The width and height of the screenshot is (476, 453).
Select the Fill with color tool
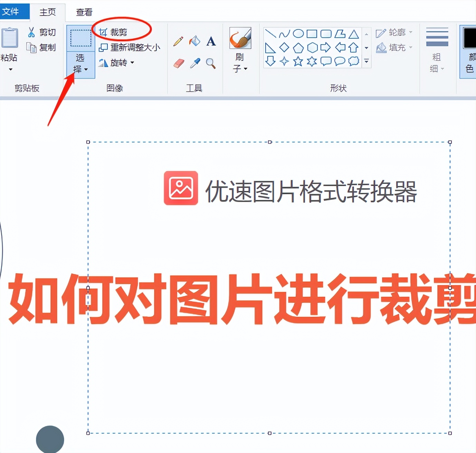pos(194,41)
